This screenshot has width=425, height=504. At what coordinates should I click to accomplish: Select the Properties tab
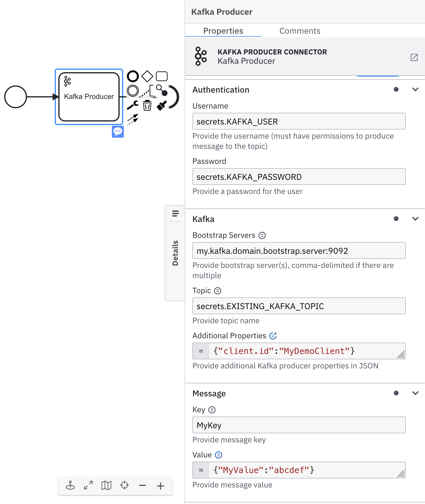click(x=223, y=31)
